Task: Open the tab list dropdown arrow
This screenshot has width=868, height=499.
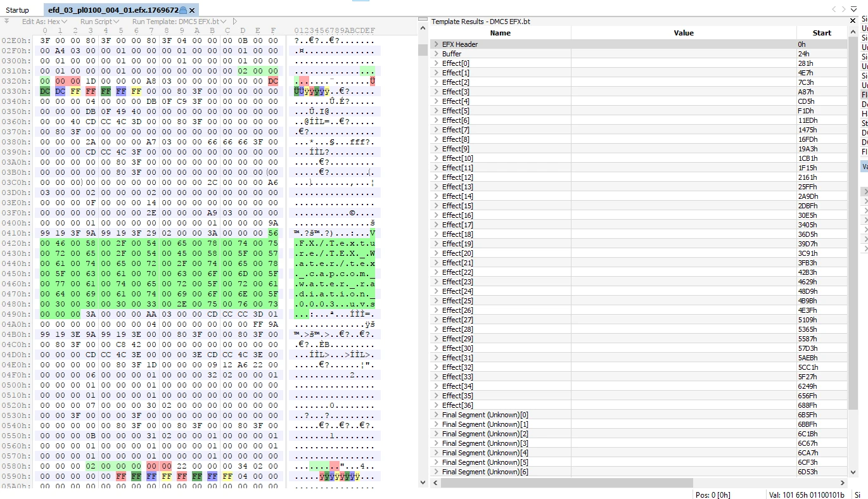Action: (854, 9)
